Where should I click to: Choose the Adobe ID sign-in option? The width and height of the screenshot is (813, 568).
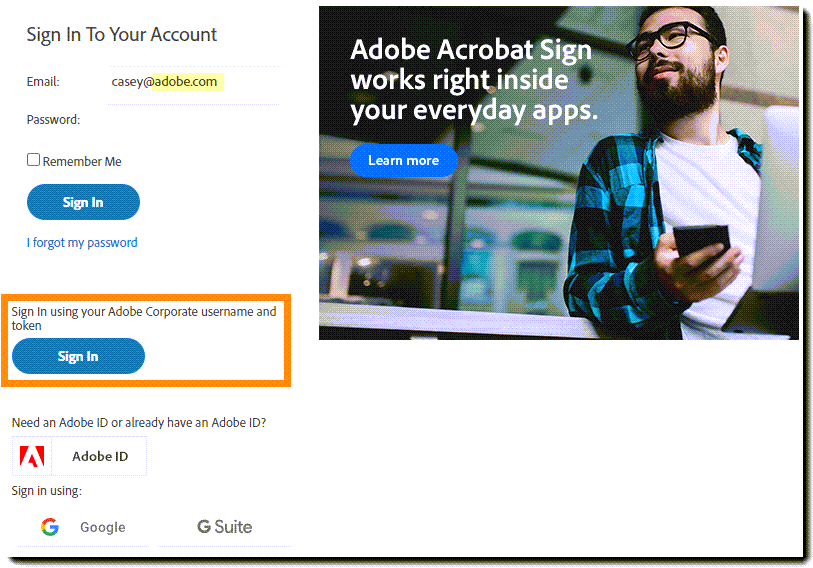tap(79, 456)
